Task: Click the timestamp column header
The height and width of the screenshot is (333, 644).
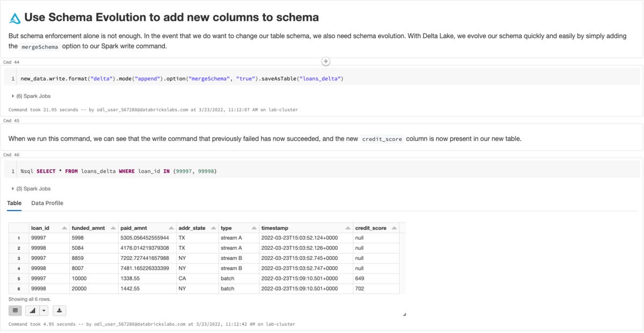Action: point(275,228)
